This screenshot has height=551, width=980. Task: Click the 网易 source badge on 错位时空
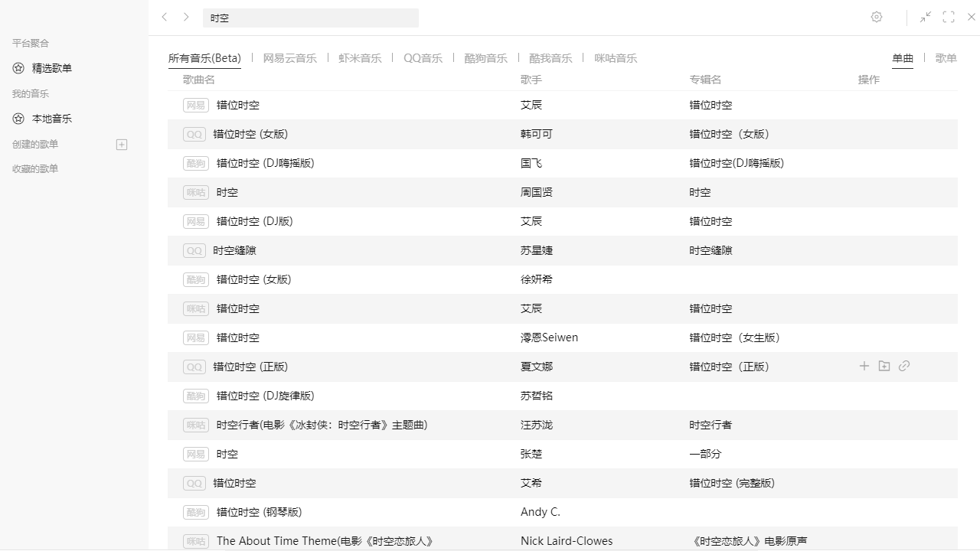(x=195, y=105)
